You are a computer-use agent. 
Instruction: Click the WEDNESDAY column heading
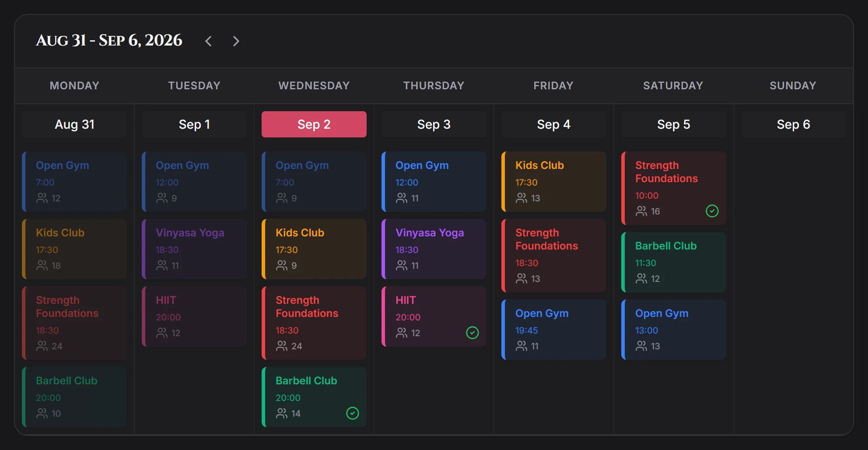pos(314,85)
